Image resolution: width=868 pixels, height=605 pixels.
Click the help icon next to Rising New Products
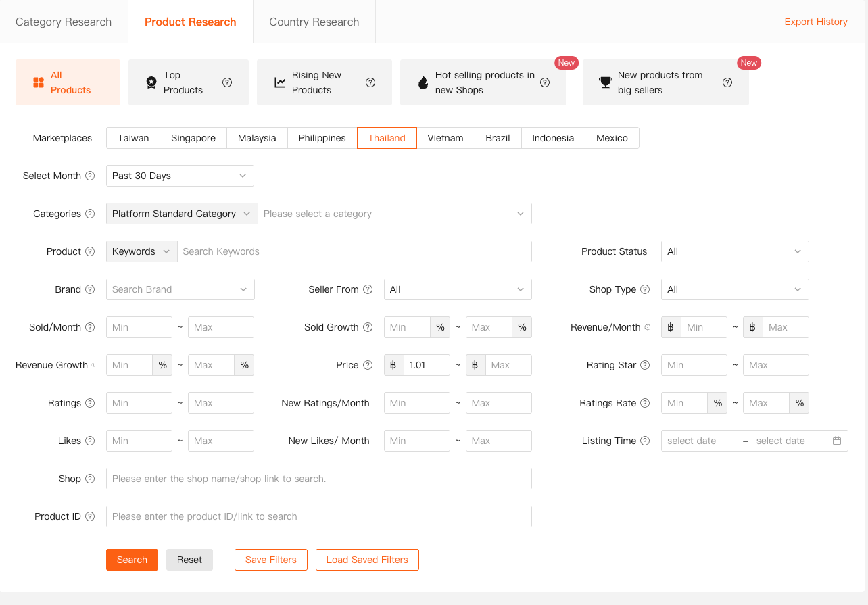pos(370,82)
